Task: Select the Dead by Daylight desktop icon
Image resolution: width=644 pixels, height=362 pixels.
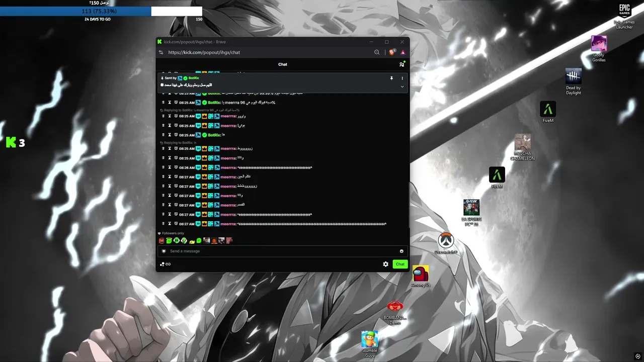Action: (574, 82)
